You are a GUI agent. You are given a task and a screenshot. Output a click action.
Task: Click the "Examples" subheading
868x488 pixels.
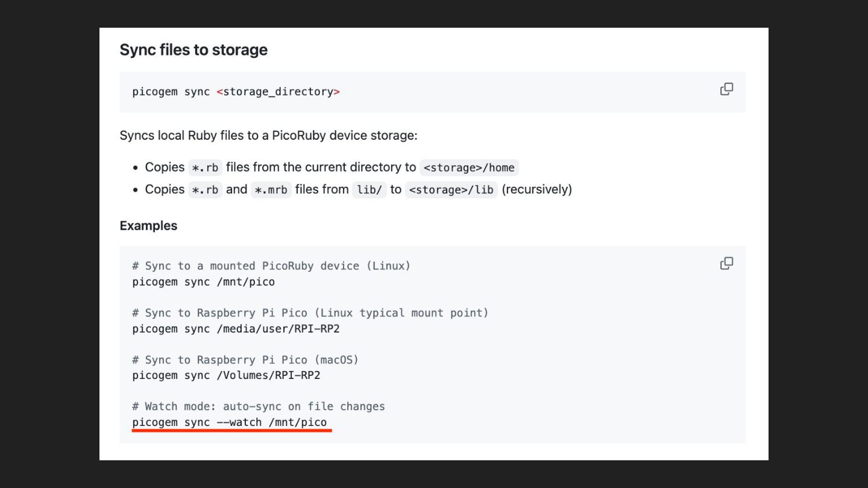148,225
